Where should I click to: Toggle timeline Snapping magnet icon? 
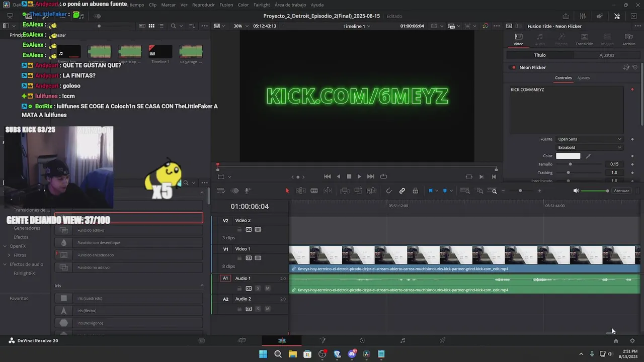pos(389,191)
